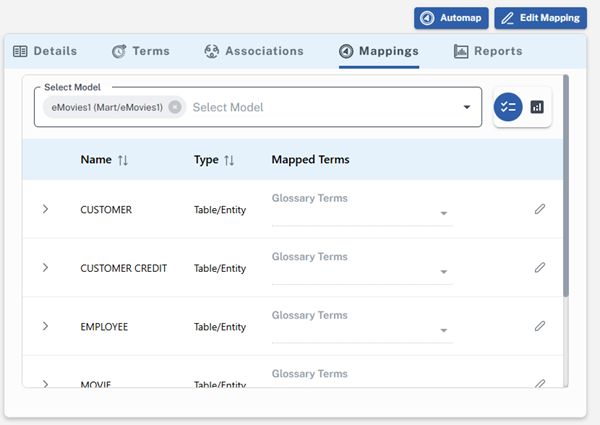Open the bar chart icon next to checklist
The width and height of the screenshot is (600, 425).
(x=537, y=107)
